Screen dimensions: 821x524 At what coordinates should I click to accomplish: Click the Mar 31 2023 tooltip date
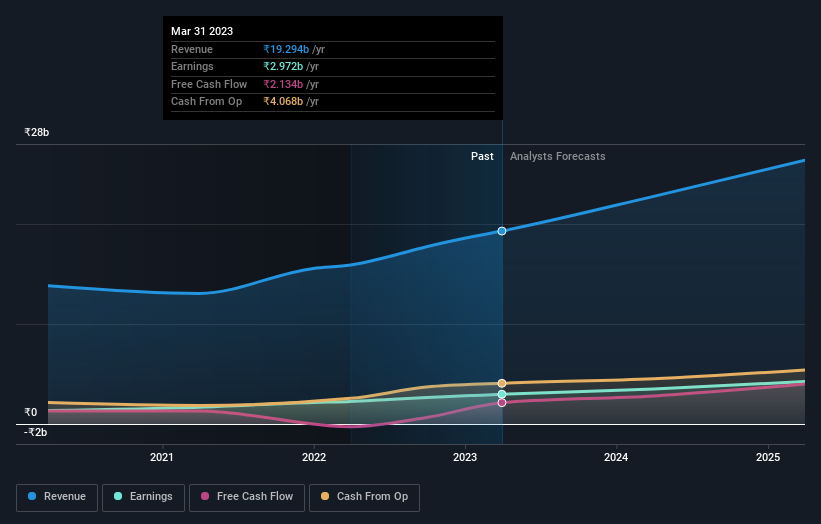(202, 31)
